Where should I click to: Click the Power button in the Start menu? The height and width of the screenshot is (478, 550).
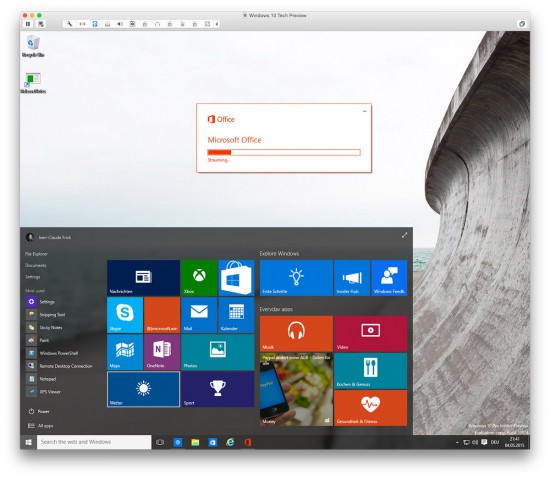coord(39,411)
